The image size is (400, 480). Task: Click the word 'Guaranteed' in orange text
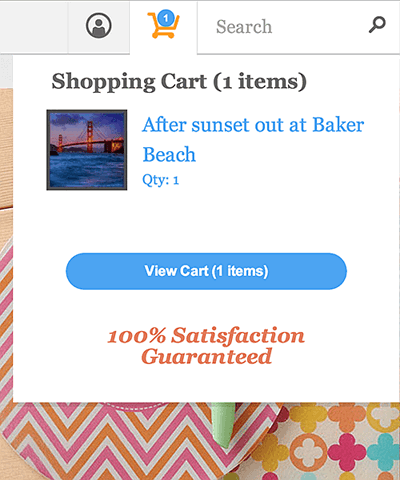[207, 356]
